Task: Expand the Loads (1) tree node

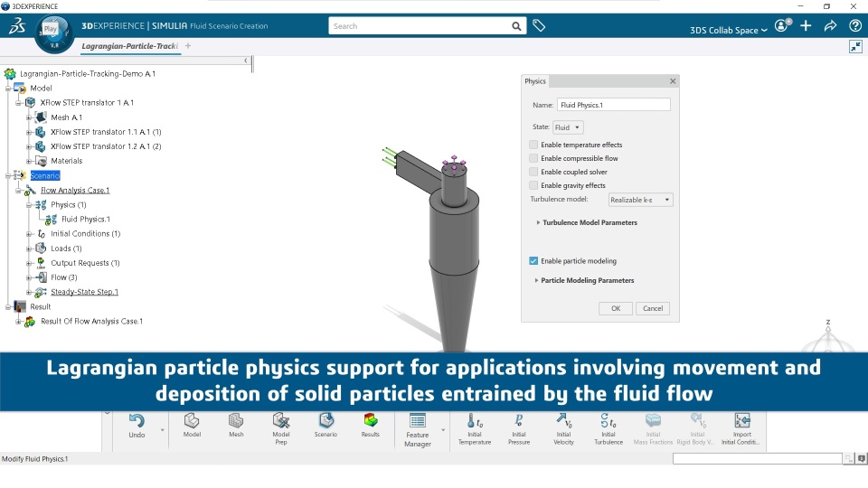Action: click(29, 249)
